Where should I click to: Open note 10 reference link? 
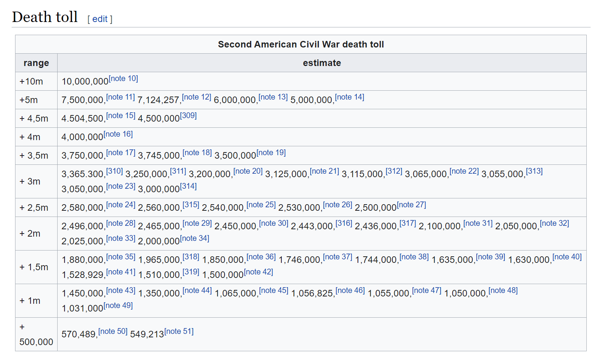tap(123, 78)
